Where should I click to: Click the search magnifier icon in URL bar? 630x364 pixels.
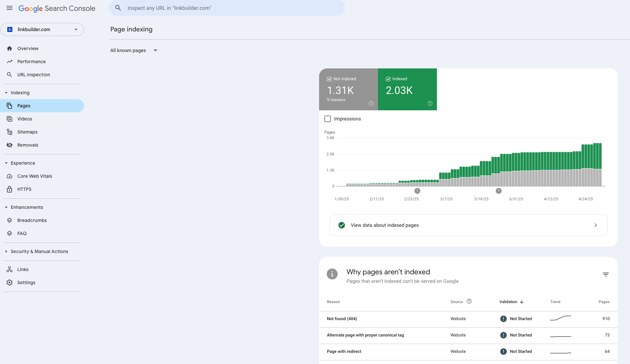coord(118,8)
